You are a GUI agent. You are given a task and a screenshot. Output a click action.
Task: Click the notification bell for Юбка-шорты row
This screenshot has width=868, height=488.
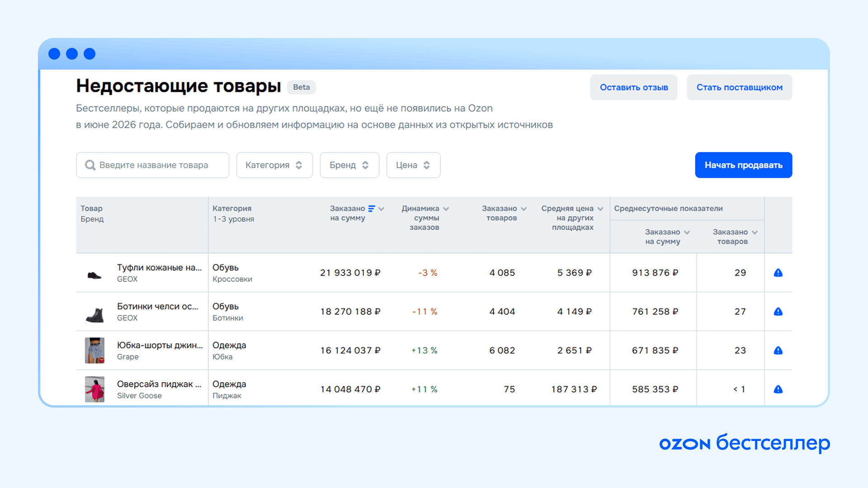pyautogui.click(x=778, y=350)
